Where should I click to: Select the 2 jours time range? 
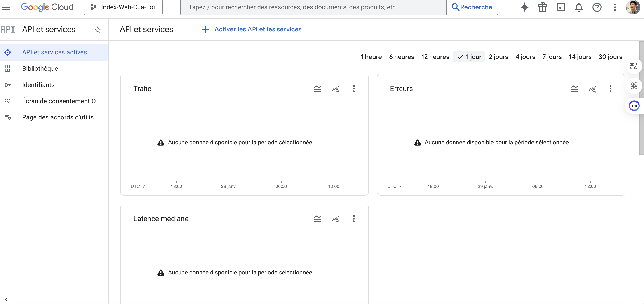click(x=498, y=57)
